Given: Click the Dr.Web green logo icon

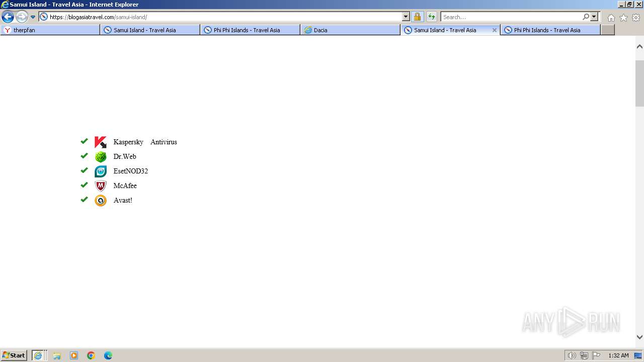Looking at the screenshot, I should click(101, 157).
